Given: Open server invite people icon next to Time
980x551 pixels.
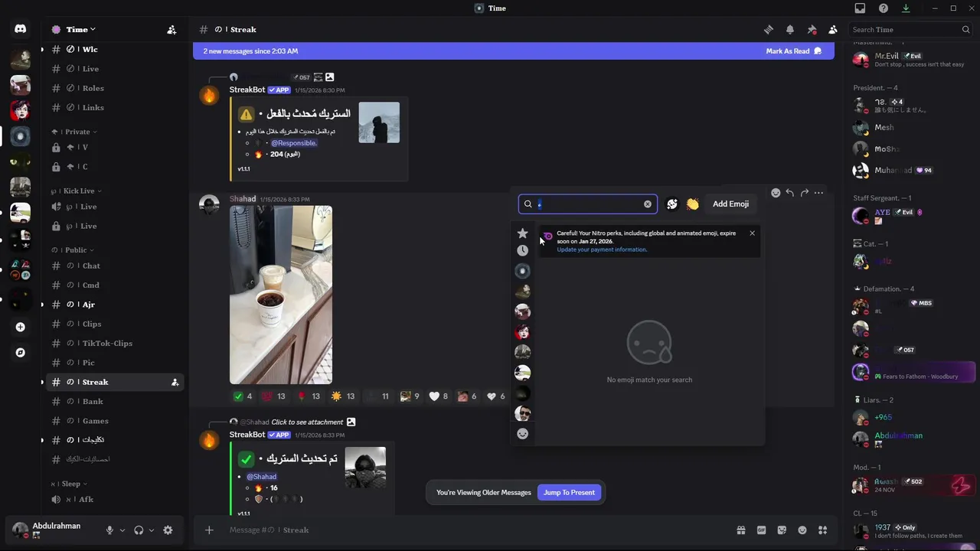Looking at the screenshot, I should tap(171, 30).
